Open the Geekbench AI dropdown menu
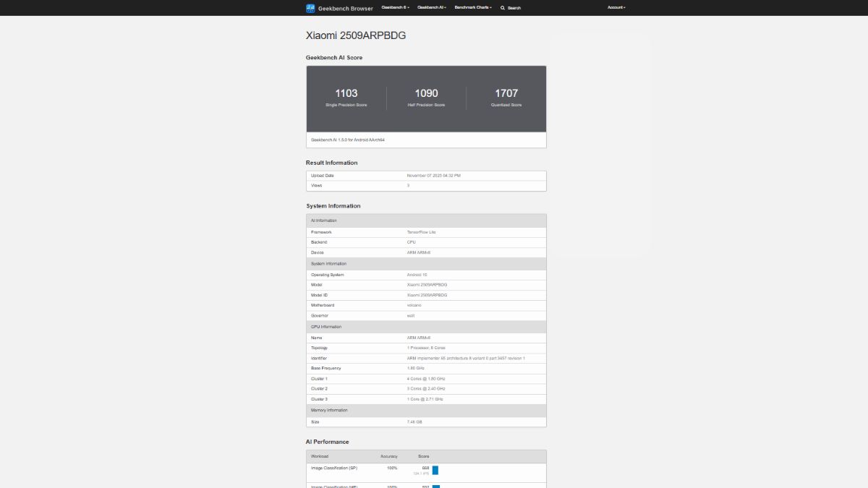868x488 pixels. tap(431, 7)
